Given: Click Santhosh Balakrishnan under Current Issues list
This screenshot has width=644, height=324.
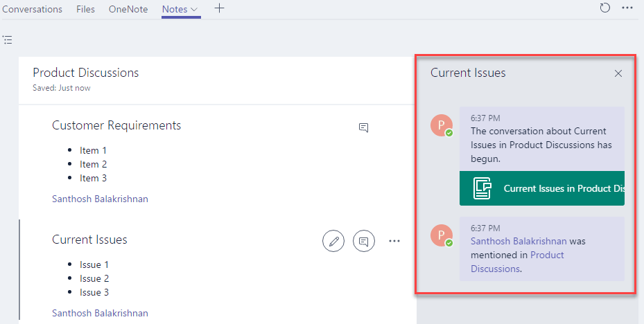Looking at the screenshot, I should click(100, 313).
